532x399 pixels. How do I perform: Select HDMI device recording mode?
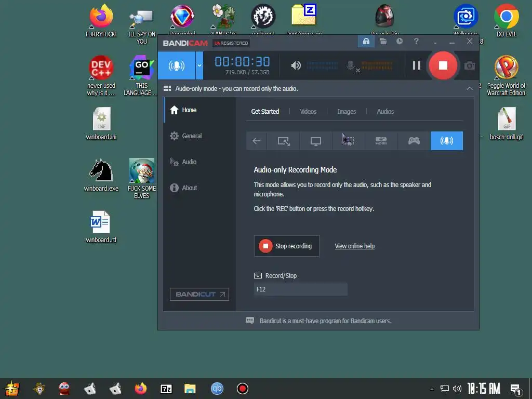tap(381, 141)
